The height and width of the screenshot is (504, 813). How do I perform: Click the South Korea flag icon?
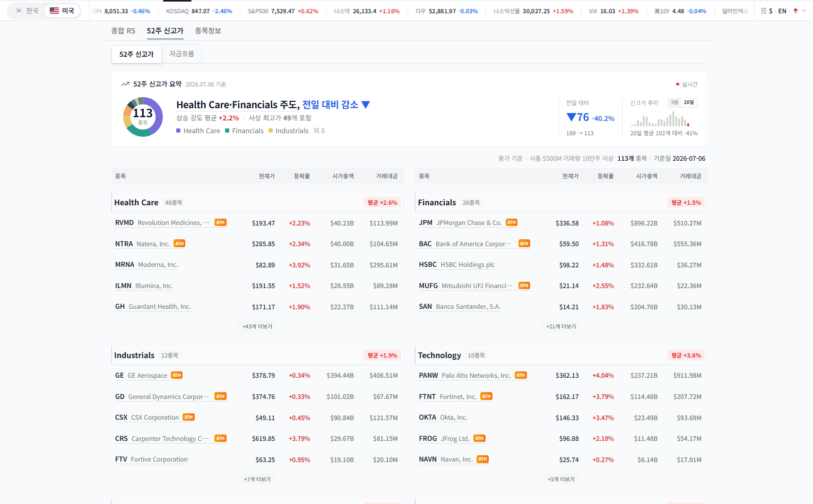19,11
